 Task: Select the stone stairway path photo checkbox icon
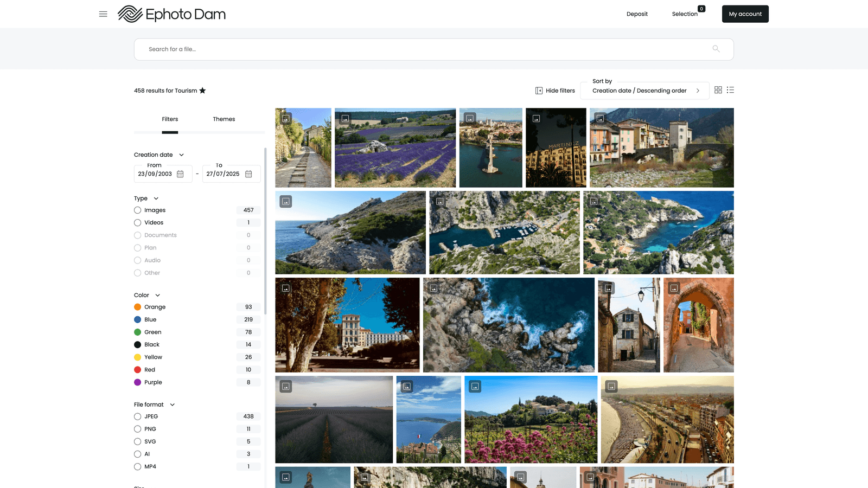pos(286,118)
